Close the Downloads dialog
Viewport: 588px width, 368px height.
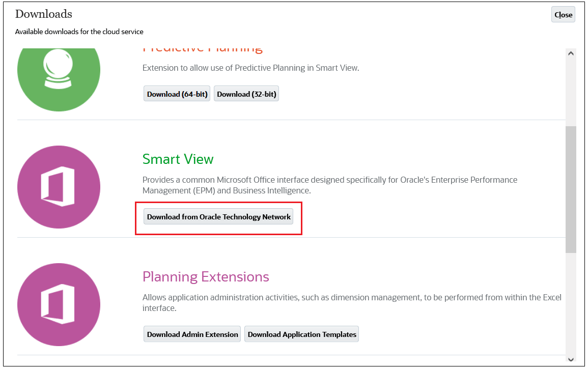[563, 14]
